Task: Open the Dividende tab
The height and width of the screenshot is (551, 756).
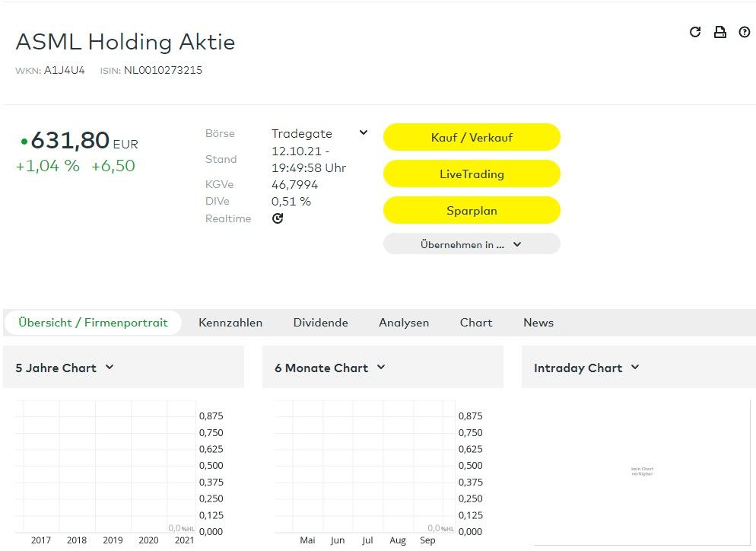Action: click(x=320, y=323)
